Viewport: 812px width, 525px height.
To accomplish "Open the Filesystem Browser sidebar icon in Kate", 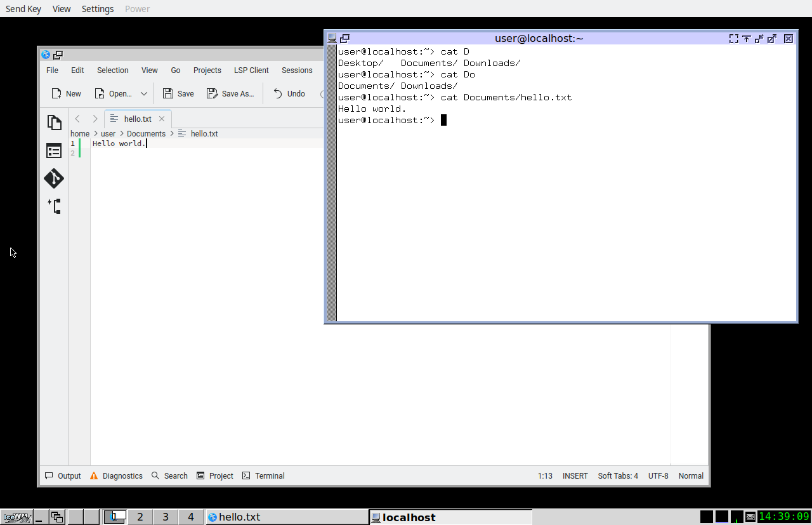I will click(55, 150).
